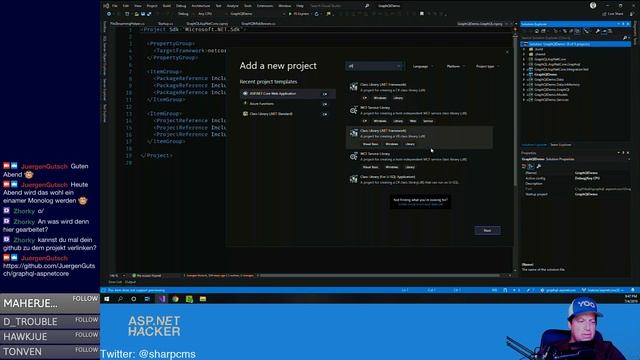
Task: Close the Add a new project dialog
Action: [507, 52]
